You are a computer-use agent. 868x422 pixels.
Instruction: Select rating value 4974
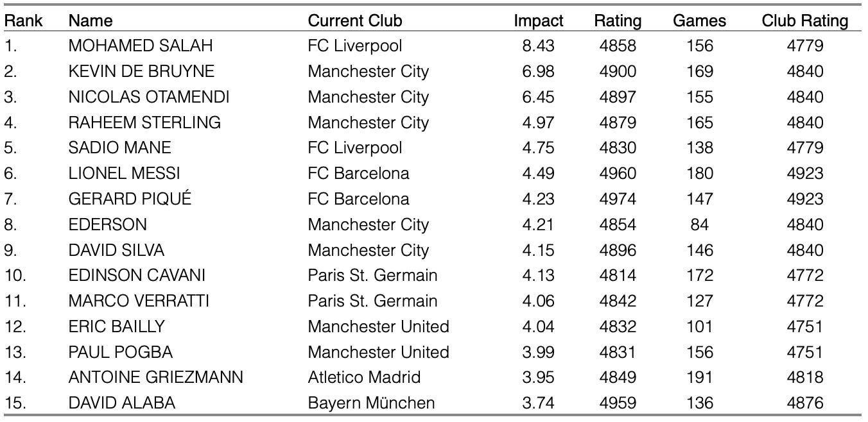[x=618, y=199]
